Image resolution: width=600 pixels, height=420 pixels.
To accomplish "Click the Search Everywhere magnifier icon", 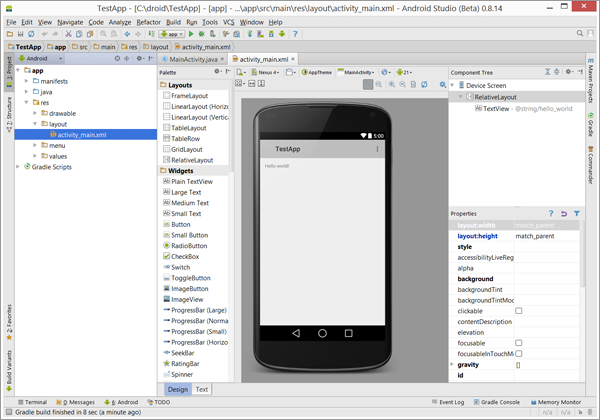I will 580,34.
